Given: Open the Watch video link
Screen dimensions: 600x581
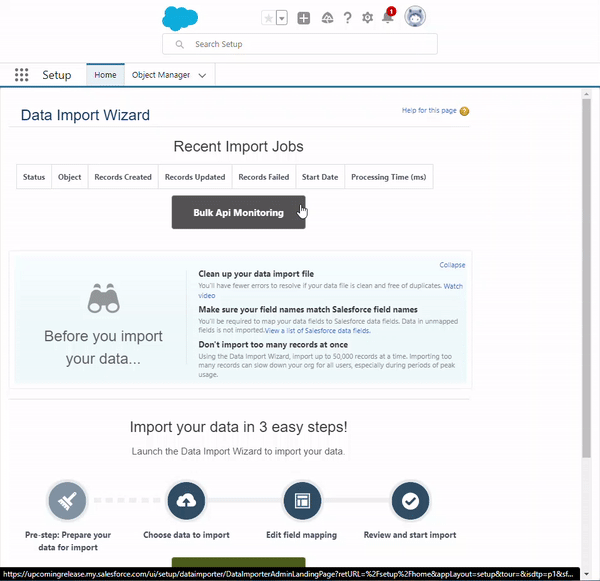Looking at the screenshot, I should (x=453, y=286).
